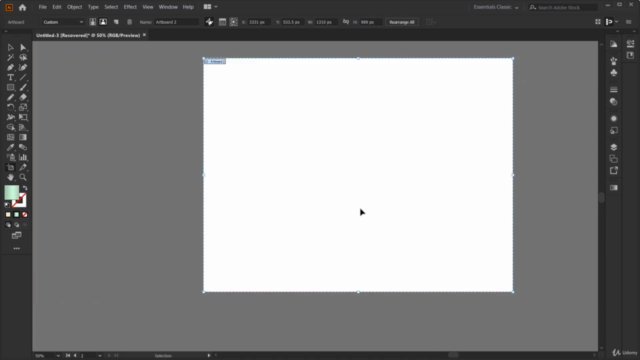Viewport: 640px width, 360px height.
Task: Select the Artboard tool
Action: click(11, 167)
